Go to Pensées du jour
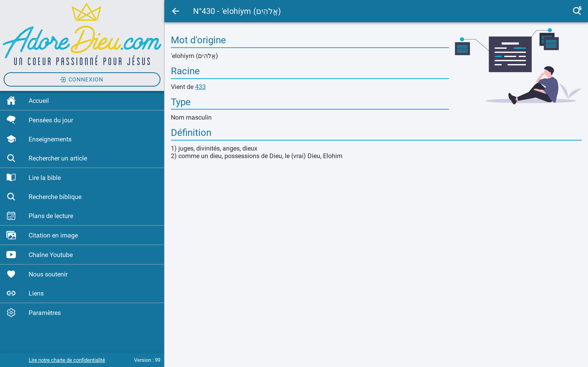Image resolution: width=588 pixels, height=367 pixels. [x=51, y=120]
